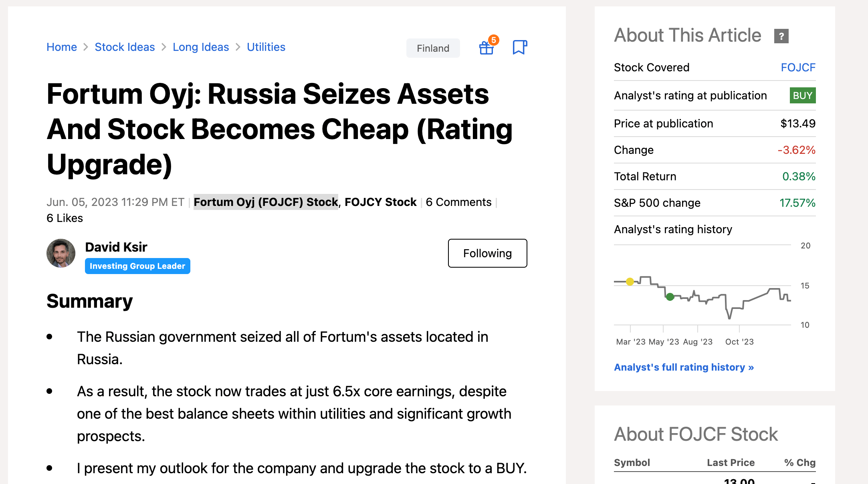
Task: Click the question mark help icon
Action: point(781,36)
